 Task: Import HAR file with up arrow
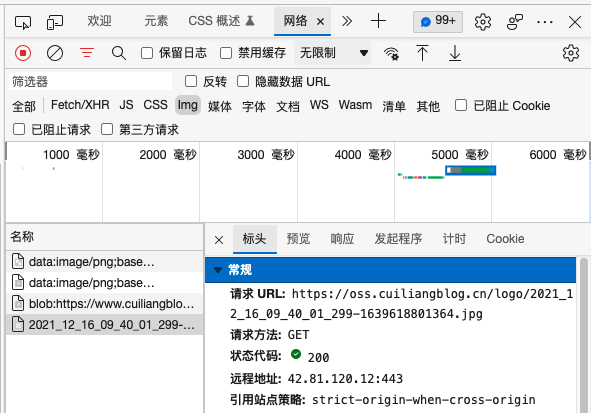point(423,53)
